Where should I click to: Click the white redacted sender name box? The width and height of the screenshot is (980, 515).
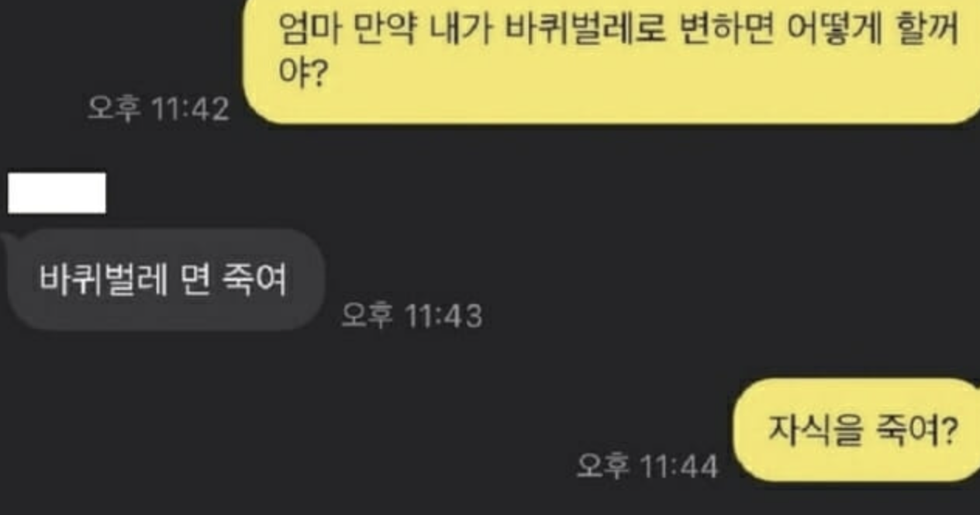pos(57,193)
